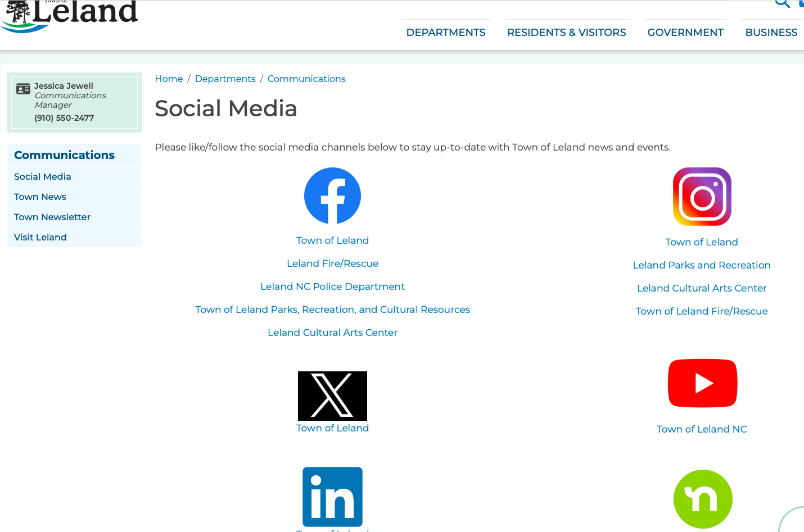
Task: Open the Residents & Visitors menu
Action: [566, 33]
